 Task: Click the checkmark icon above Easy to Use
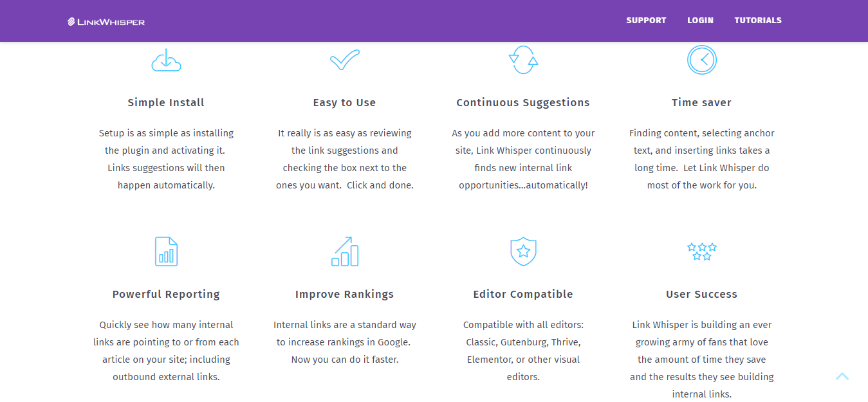(x=345, y=60)
